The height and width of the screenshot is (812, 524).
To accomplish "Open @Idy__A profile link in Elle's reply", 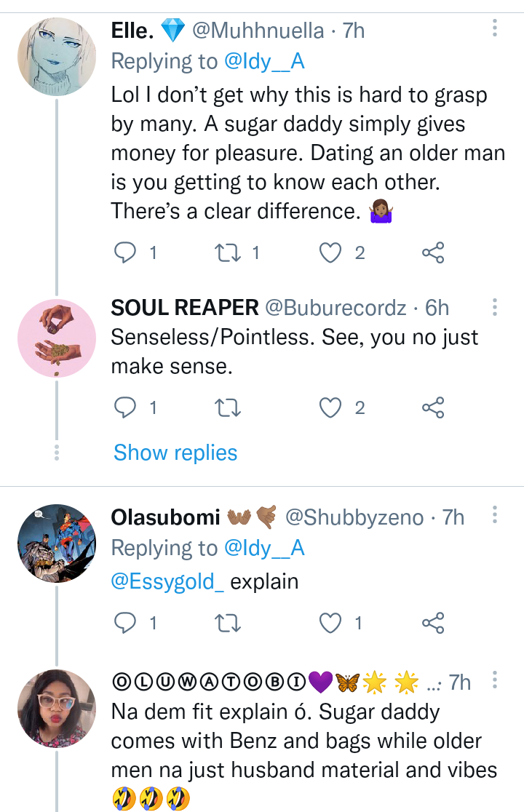I will click(264, 62).
